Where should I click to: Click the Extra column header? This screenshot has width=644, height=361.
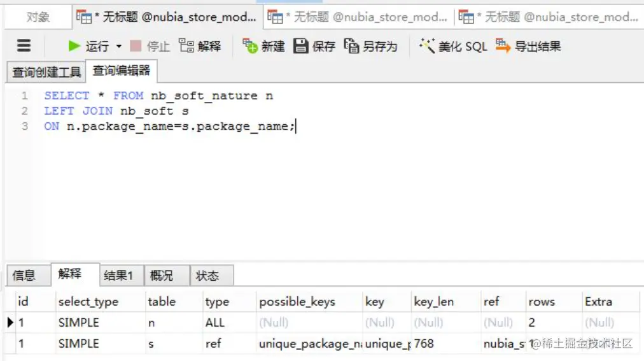(x=610, y=302)
